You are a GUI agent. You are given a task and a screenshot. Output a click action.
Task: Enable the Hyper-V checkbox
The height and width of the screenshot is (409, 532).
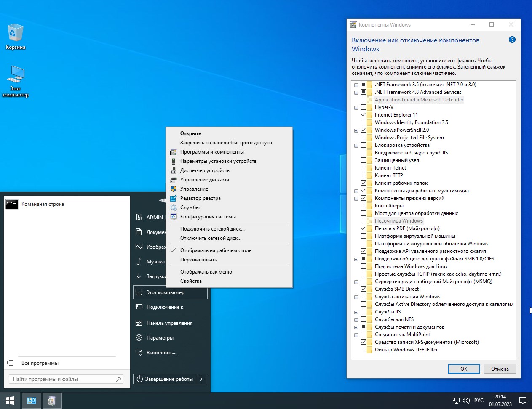[363, 107]
